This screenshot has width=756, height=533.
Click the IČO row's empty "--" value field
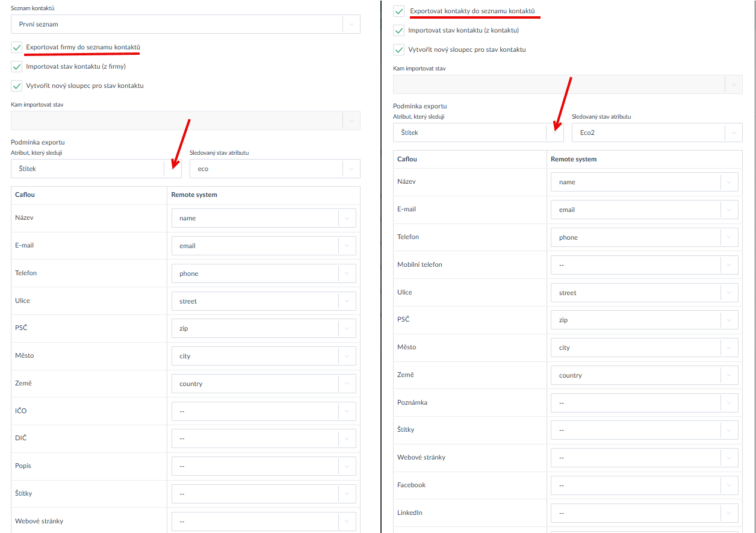[x=254, y=411]
